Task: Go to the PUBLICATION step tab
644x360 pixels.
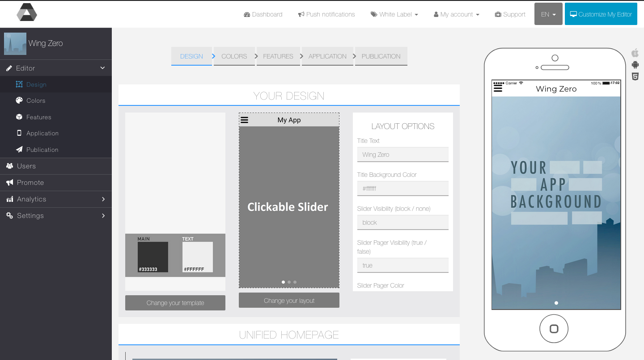Action: (381, 56)
